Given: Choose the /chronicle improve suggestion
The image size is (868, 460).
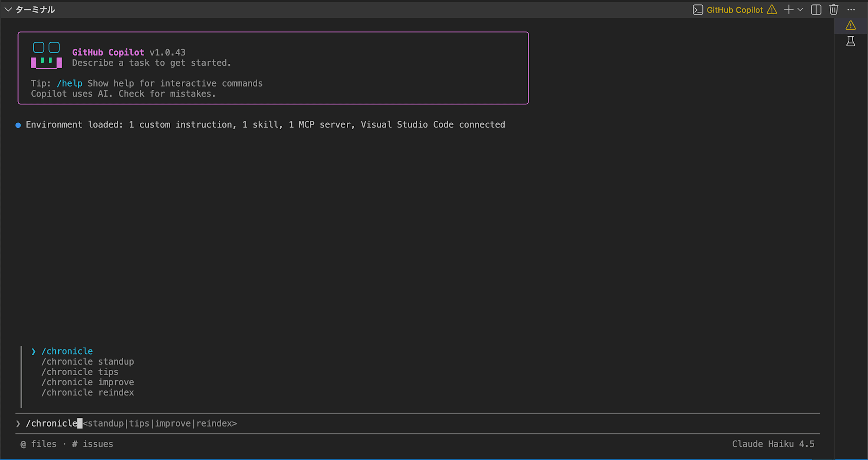Looking at the screenshot, I should 88,382.
